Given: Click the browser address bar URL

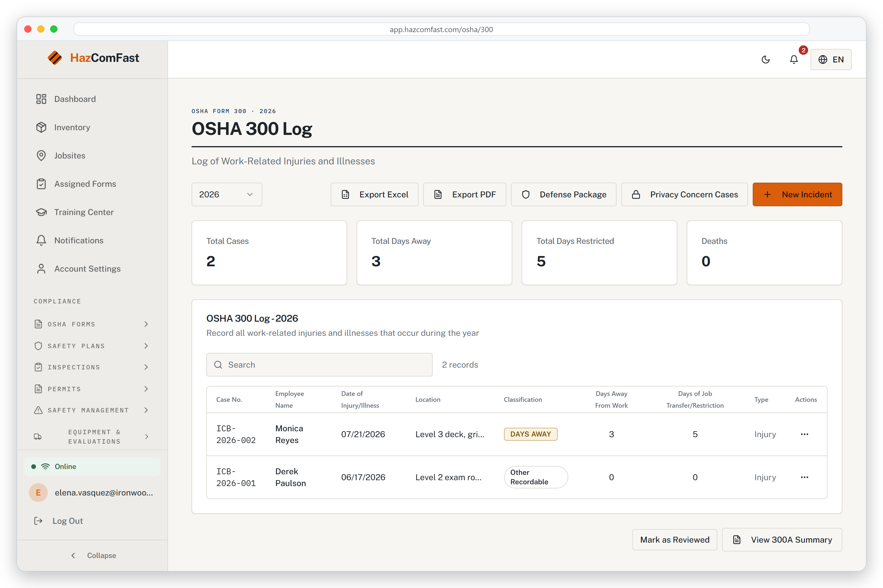Looking at the screenshot, I should [x=441, y=29].
